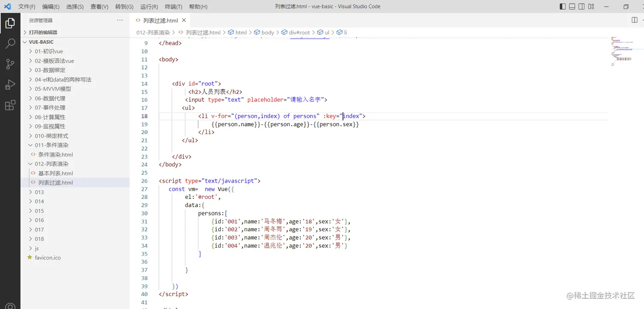Click 012-列表渲染 breadcrumb
This screenshot has width=644, height=309.
click(x=153, y=32)
